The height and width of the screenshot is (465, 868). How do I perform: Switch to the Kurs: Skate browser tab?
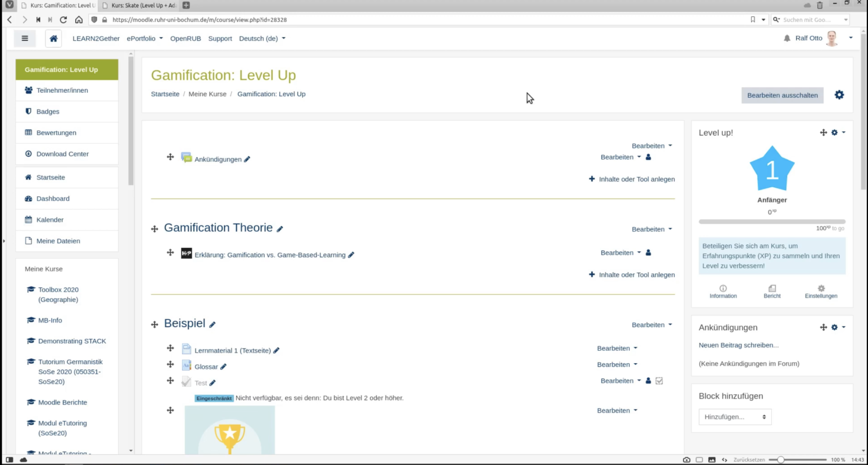tap(139, 5)
